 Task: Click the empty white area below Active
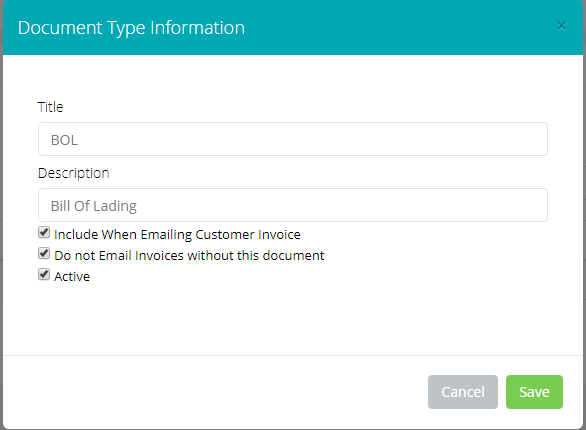click(293, 319)
